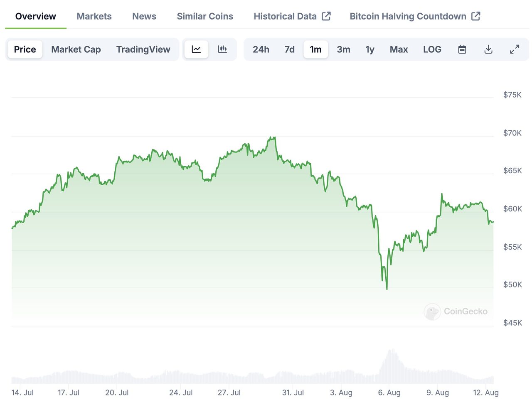Image resolution: width=532 pixels, height=407 pixels.
Task: Switch to candlestick chart view icon
Action: tap(222, 49)
